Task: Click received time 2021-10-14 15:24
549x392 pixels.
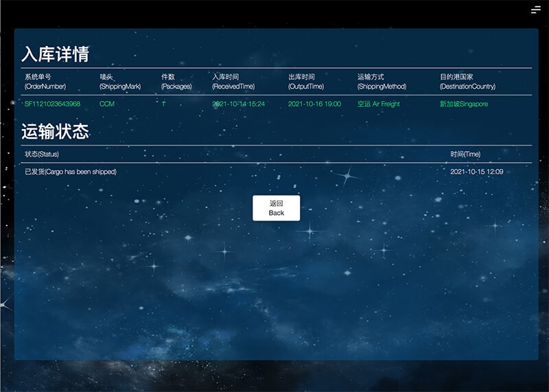Action: pos(238,104)
